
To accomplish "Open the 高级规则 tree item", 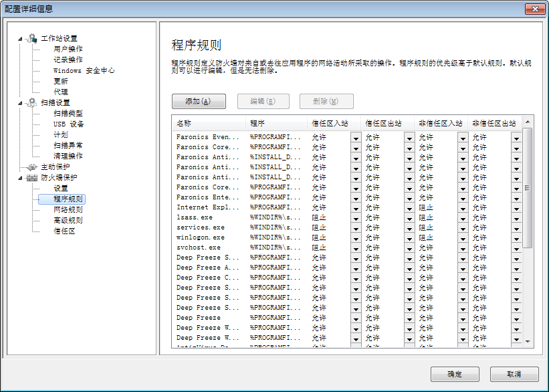I will pos(68,220).
